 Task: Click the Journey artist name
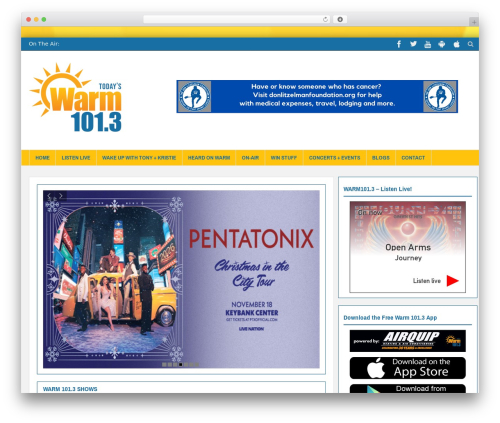coord(408,258)
